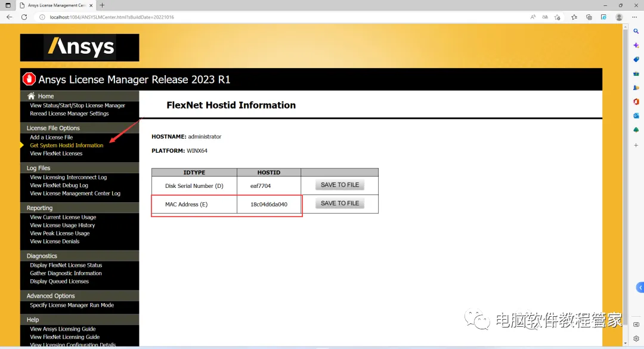Viewport: 644px width, 349px height.
Task: Open View Status/Start/Stop License Manager
Action: pyautogui.click(x=77, y=106)
